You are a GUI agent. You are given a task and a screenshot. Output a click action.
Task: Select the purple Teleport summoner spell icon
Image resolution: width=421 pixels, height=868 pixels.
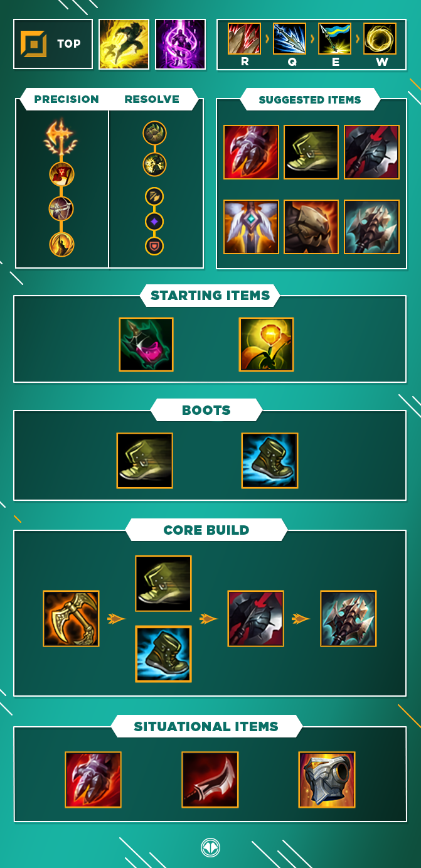(x=181, y=44)
